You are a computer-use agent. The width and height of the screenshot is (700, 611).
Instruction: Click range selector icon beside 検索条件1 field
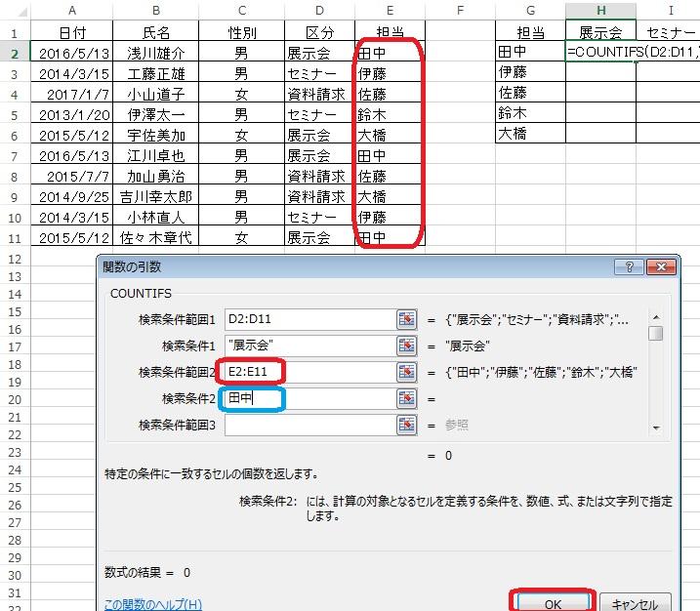(x=406, y=346)
